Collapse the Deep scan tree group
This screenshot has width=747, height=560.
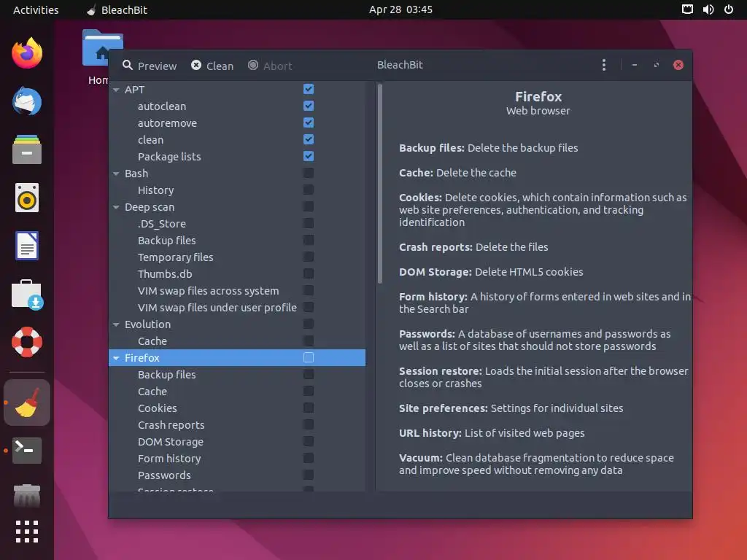pos(116,207)
